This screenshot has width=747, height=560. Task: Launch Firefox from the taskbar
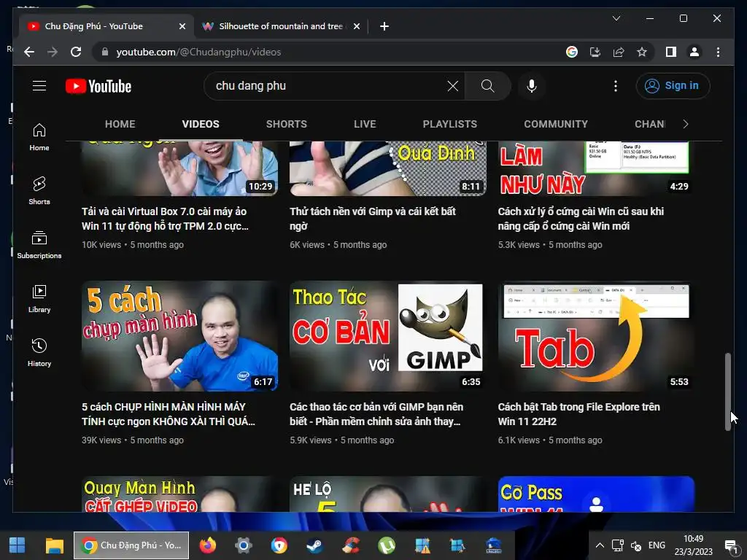click(x=207, y=545)
